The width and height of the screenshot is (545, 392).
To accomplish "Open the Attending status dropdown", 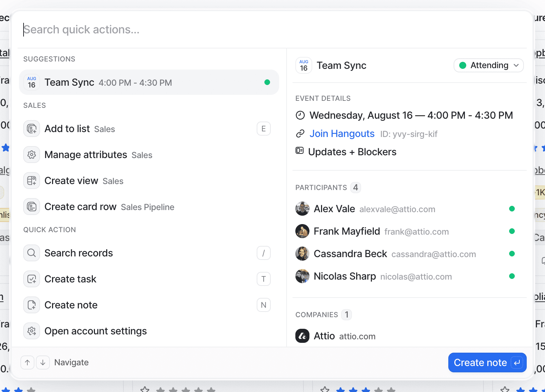I will pos(488,65).
